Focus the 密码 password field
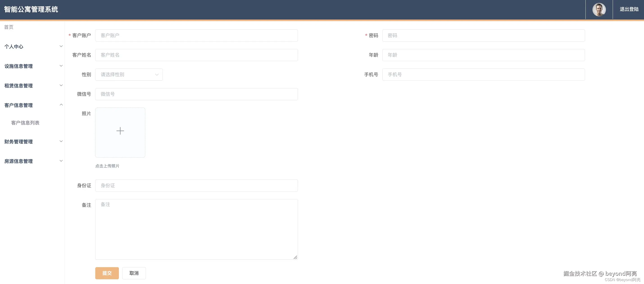644x284 pixels. tap(483, 35)
